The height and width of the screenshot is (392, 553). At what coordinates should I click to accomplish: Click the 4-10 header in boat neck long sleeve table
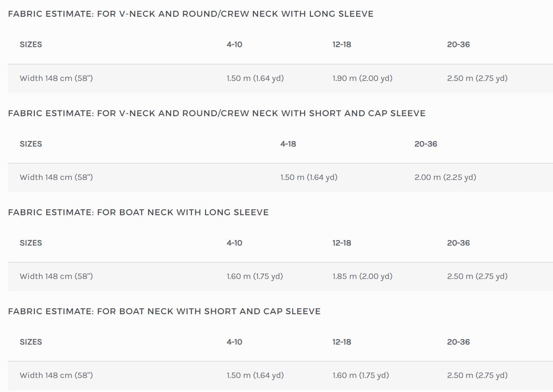[234, 243]
